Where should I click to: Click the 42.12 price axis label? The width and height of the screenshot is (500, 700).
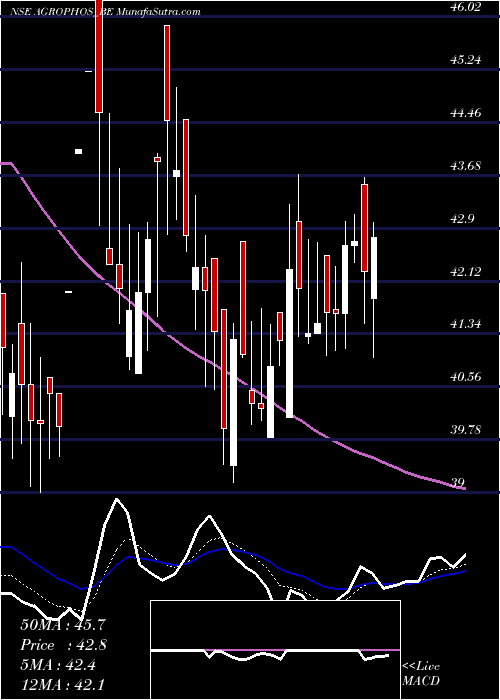(466, 271)
